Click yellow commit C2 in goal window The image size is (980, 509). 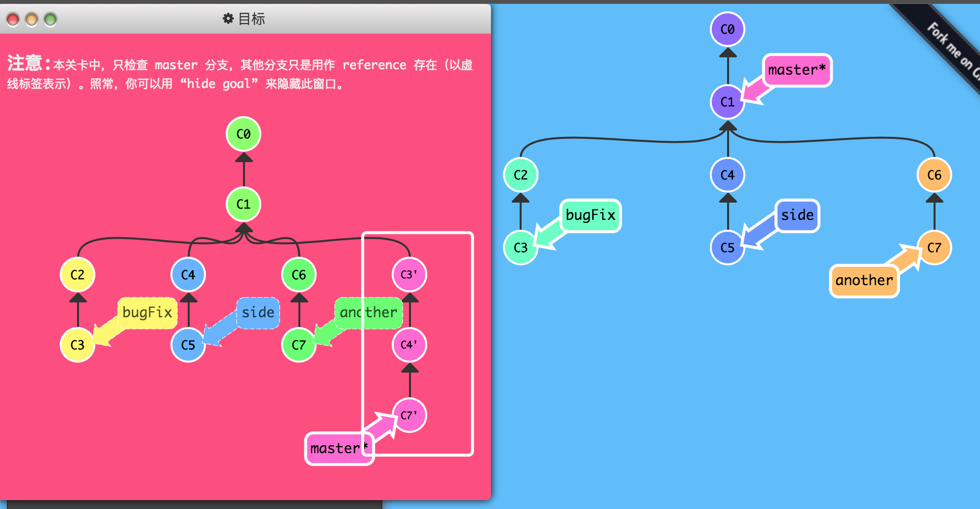coord(78,275)
